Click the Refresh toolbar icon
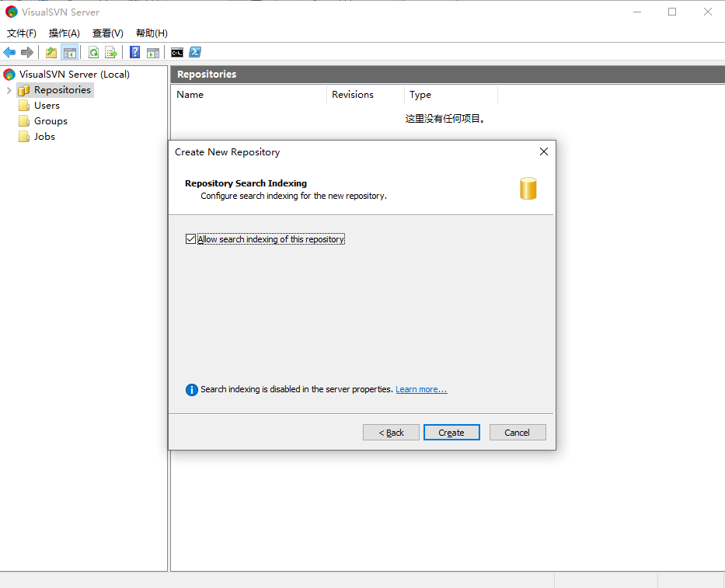The height and width of the screenshot is (588, 725). coord(93,53)
